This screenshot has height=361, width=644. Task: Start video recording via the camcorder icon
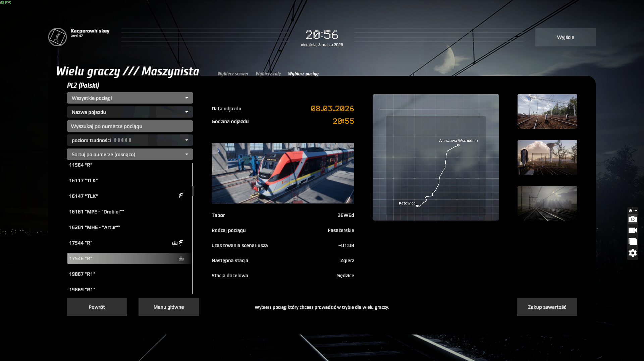(x=633, y=230)
